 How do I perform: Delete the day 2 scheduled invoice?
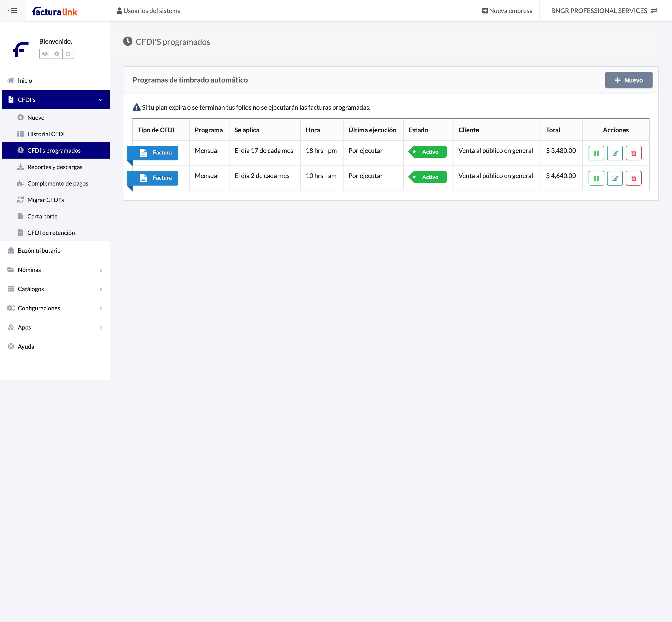click(x=633, y=178)
